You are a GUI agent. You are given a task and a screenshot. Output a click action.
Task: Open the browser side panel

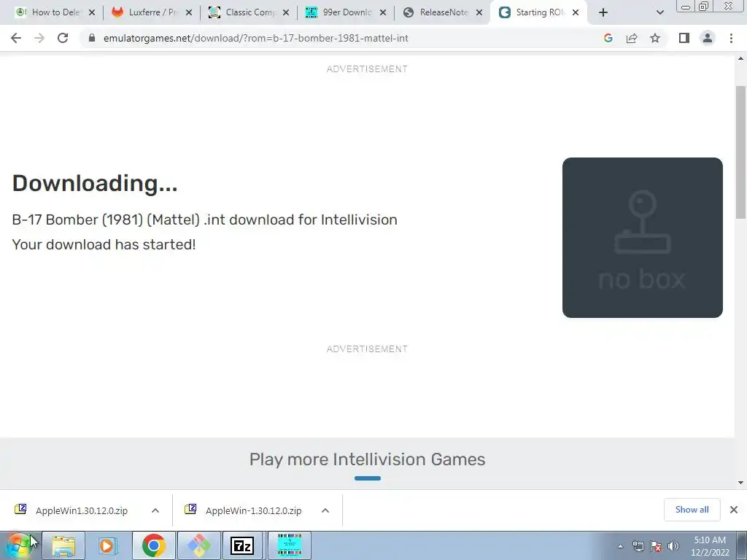[684, 38]
